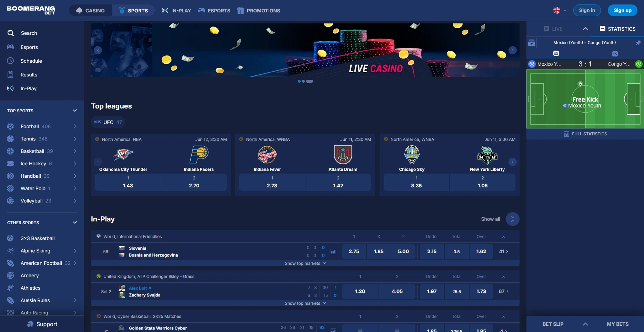This screenshot has height=332, width=644.
Task: Switch to the STATISTICS tab
Action: point(617,29)
